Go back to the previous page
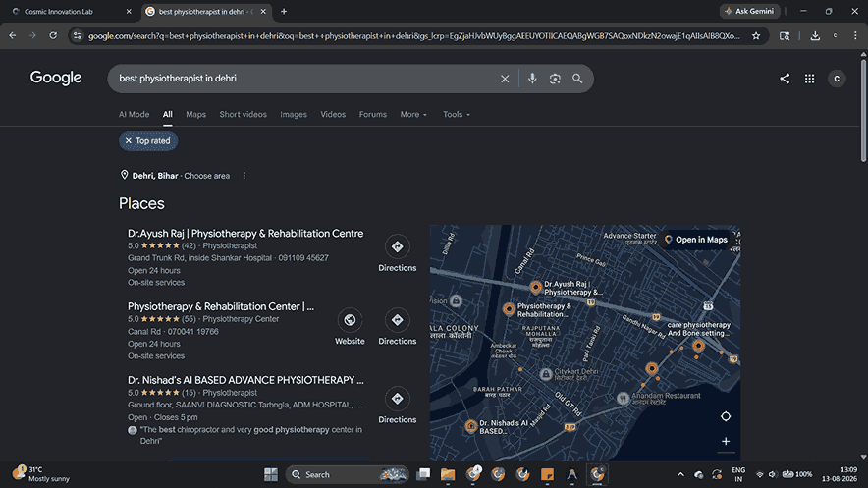 click(12, 36)
